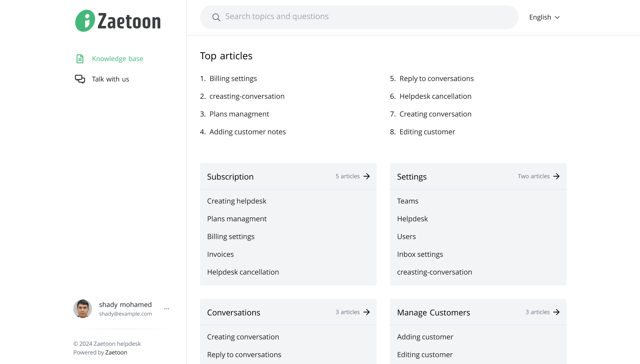640x364 pixels.
Task: Select Knowledge base in the sidebar
Action: pos(117,59)
